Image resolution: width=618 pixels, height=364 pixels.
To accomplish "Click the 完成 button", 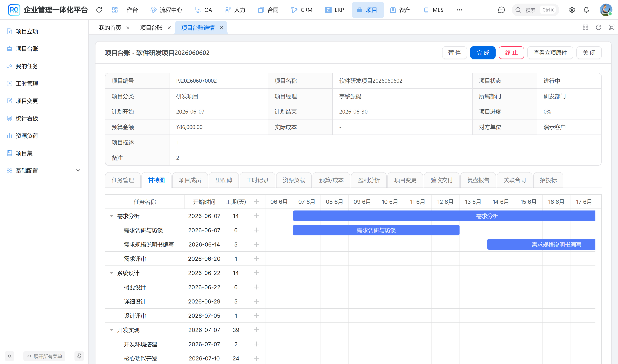I will click(x=483, y=53).
